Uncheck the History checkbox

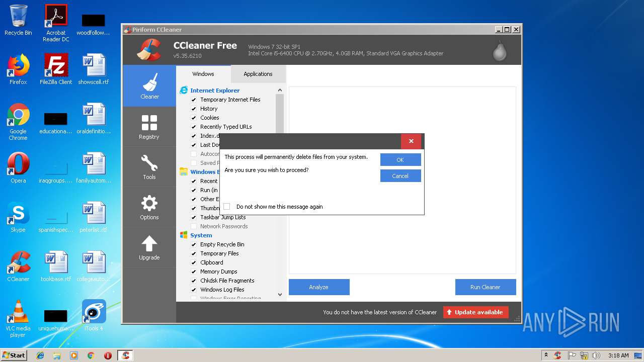(194, 109)
